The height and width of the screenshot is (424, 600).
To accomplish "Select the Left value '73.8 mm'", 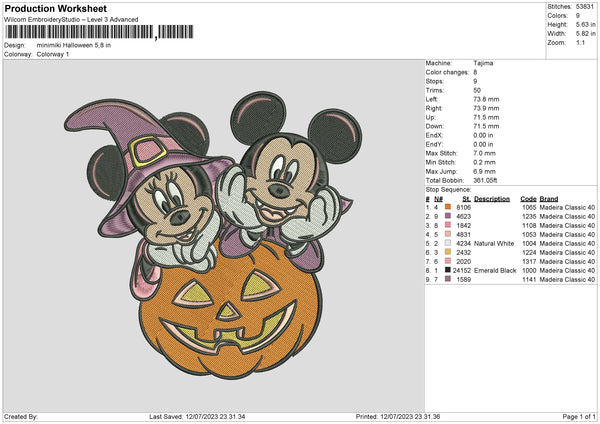I will click(486, 99).
